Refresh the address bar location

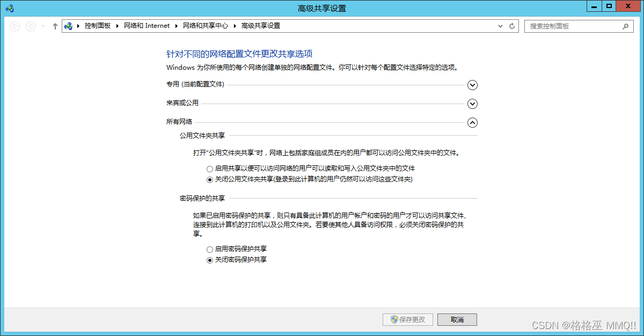[x=512, y=26]
